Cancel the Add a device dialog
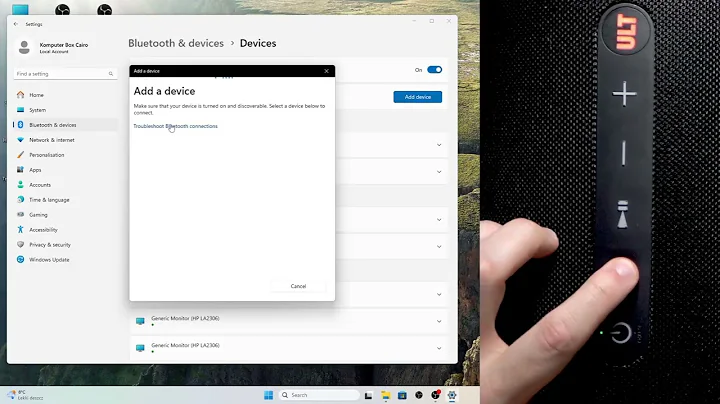The width and height of the screenshot is (720, 404). click(298, 286)
